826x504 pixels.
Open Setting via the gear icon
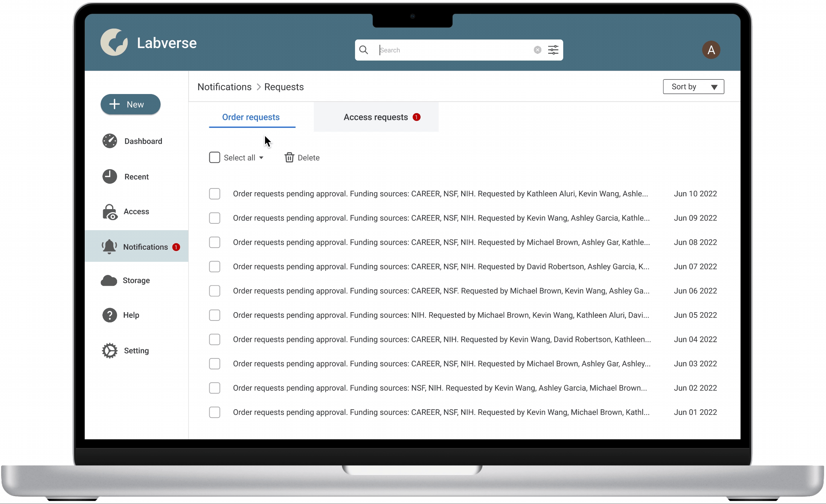click(109, 350)
